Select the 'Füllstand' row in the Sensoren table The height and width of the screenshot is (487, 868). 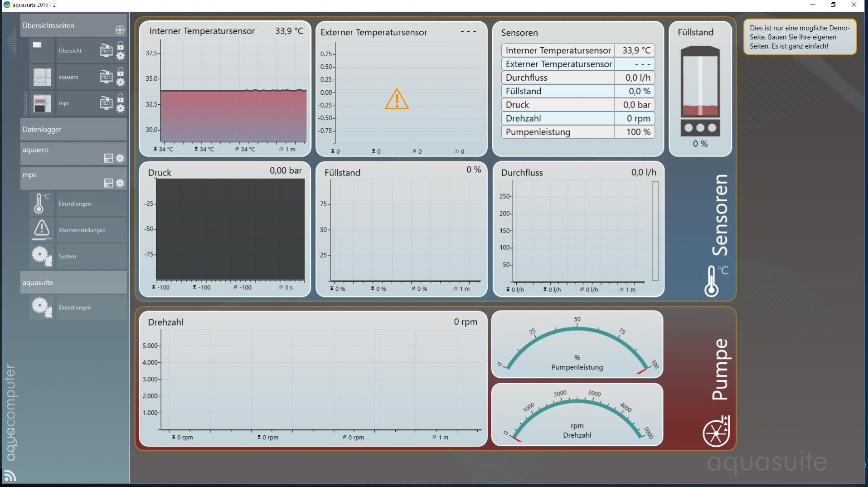(x=578, y=91)
